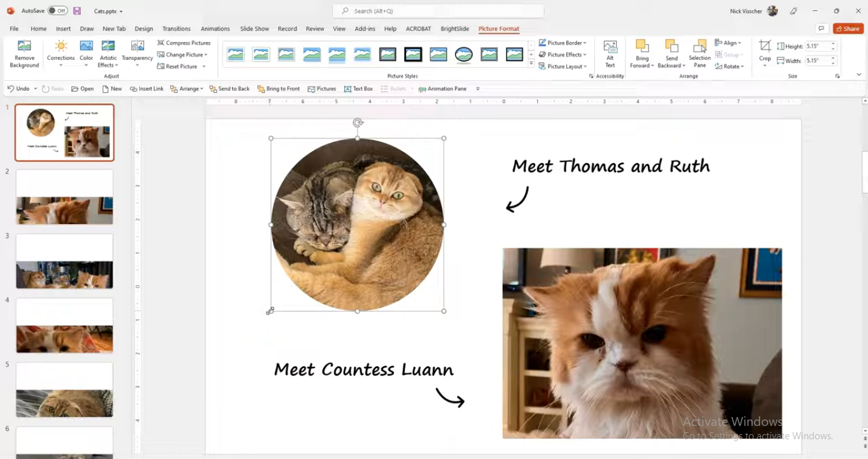Viewport: 868px width, 459px height.
Task: Switch to the Animations tab
Action: 215,29
